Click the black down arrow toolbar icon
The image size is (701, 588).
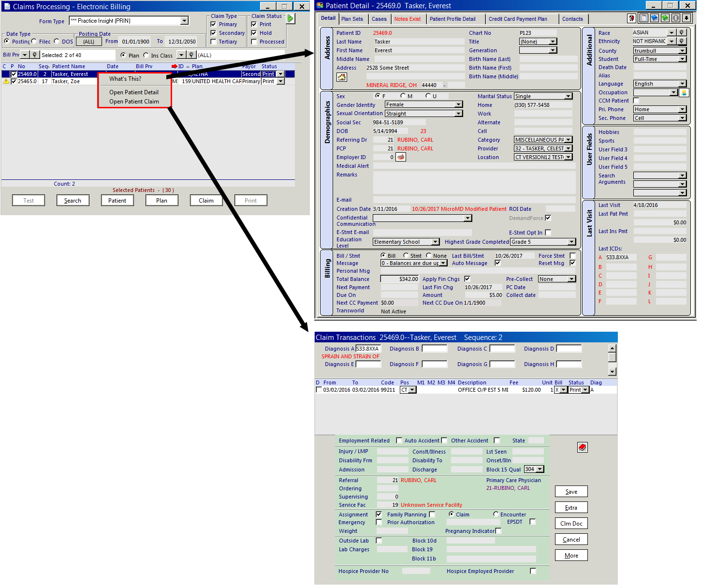[x=686, y=18]
